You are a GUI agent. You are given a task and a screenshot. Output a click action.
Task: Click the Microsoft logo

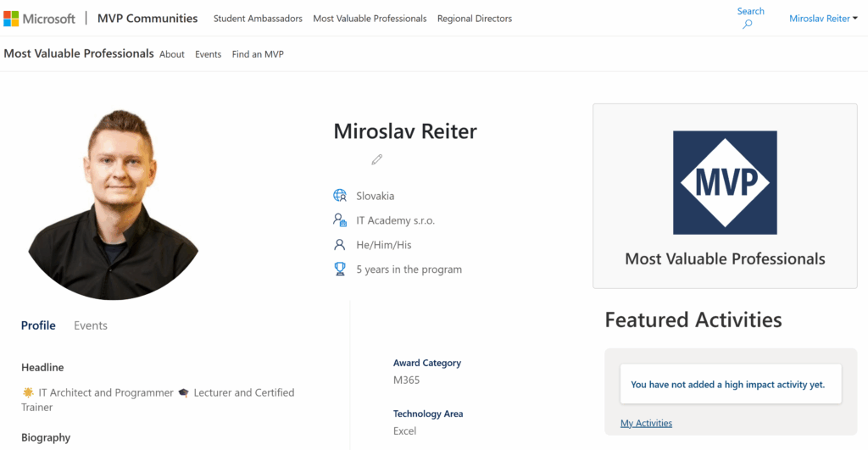click(39, 19)
